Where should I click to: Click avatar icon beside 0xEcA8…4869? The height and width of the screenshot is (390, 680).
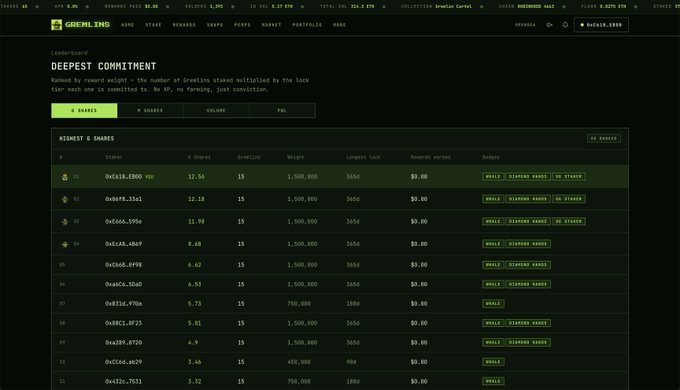coord(65,244)
